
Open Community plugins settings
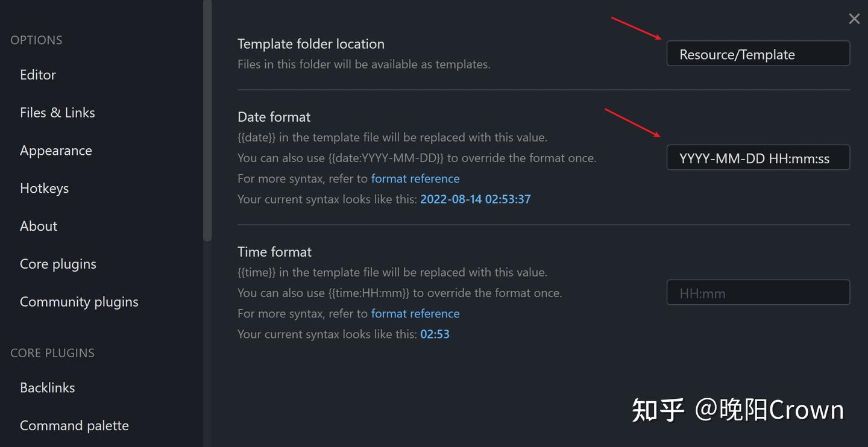tap(79, 302)
